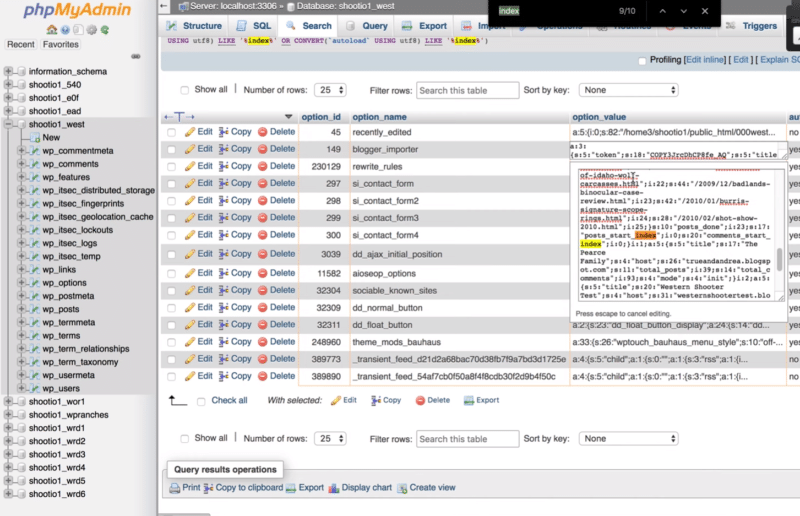Enable the Profiling checkbox

[642, 61]
